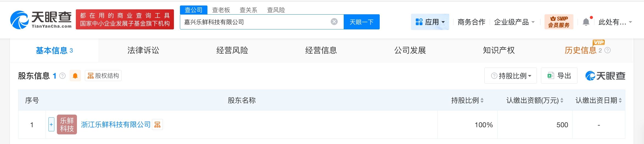
Task: Open equity structure icon beside 浙江乐鲜科技有限公司
Action: point(157,125)
